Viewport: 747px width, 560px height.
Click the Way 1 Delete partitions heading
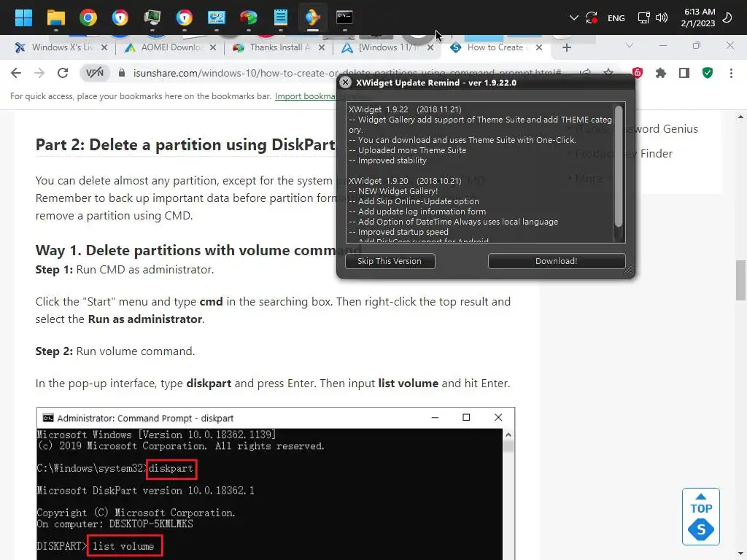(198, 250)
